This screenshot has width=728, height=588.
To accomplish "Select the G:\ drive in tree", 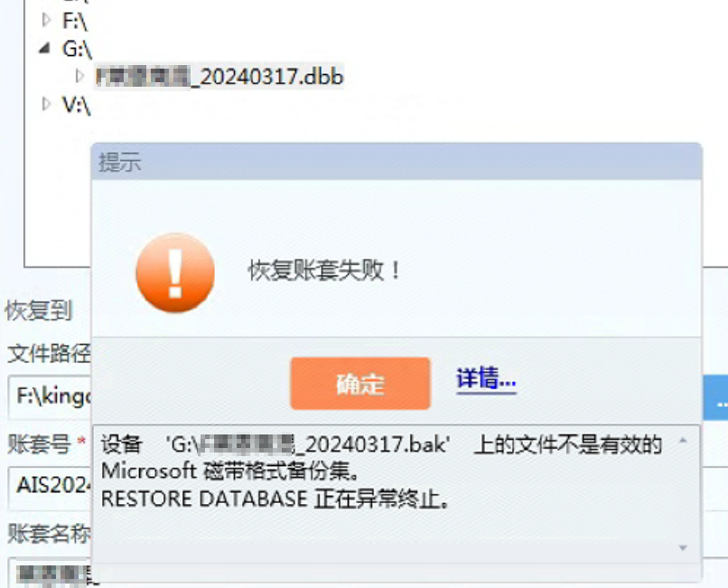I will point(77,49).
